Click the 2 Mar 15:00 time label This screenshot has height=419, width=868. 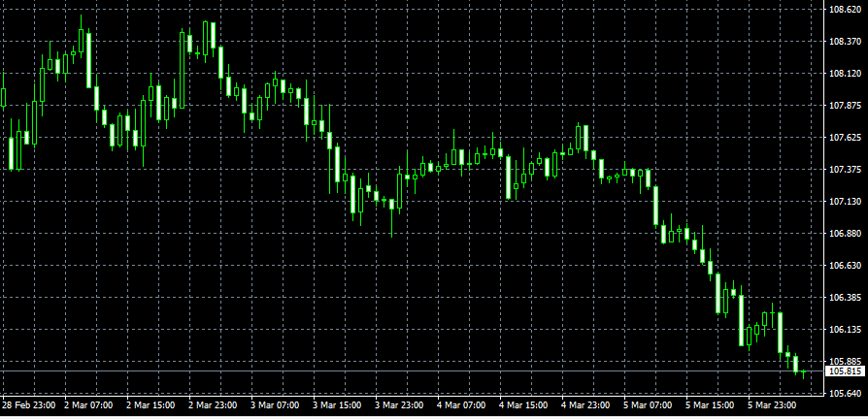(150, 405)
